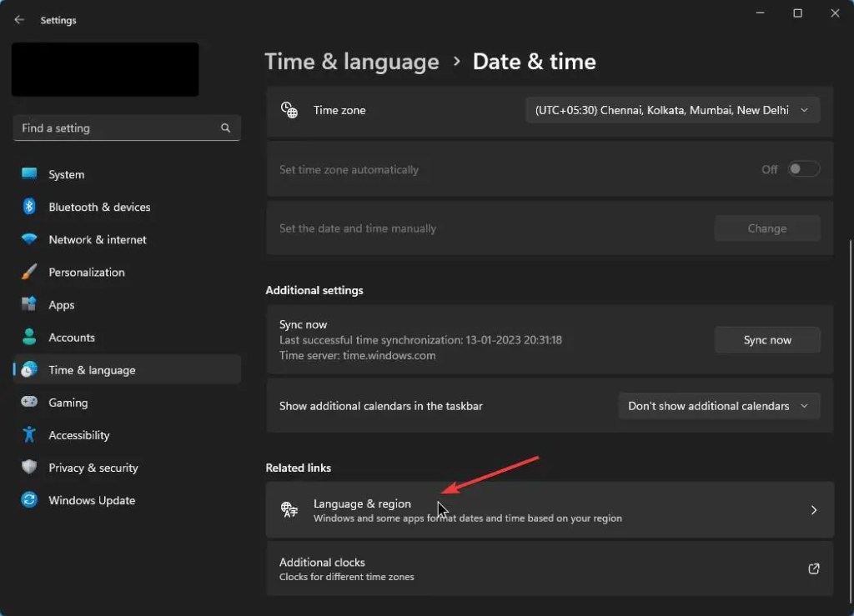Click the Time zone clock-globe icon
Screen dimensions: 854x616
point(289,110)
